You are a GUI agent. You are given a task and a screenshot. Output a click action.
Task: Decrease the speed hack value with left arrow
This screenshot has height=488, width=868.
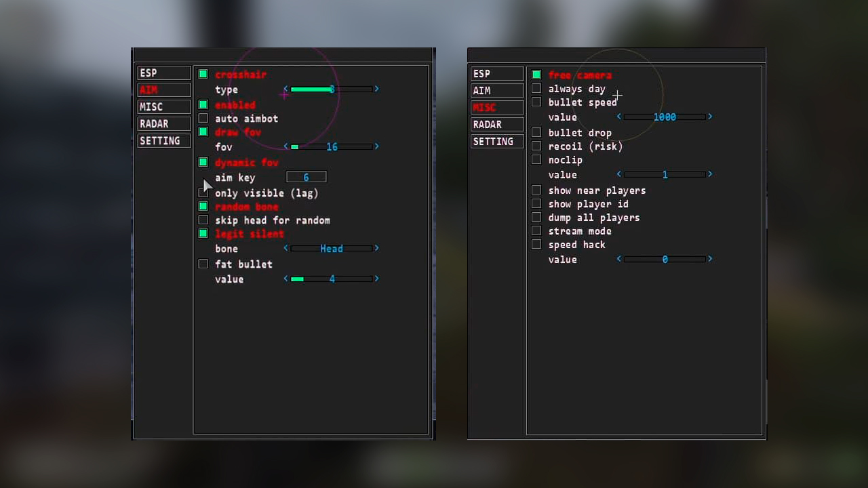[618, 260]
